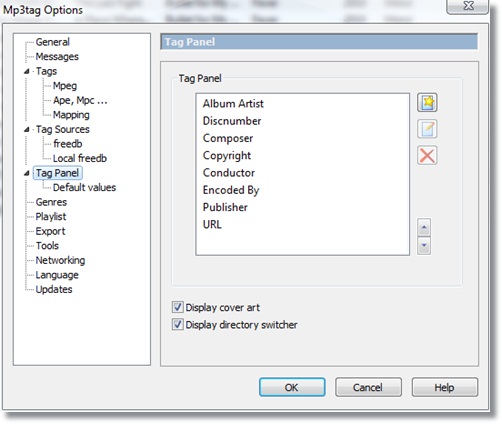This screenshot has width=502, height=424.
Task: Select Tag Sources in the tree
Action: pyautogui.click(x=63, y=129)
